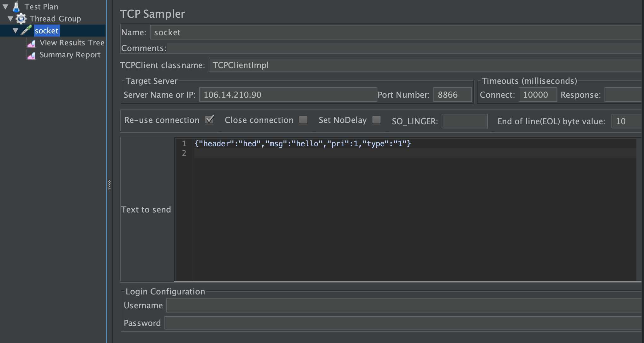
Task: Click the Thread Group gear icon
Action: pyautogui.click(x=21, y=19)
